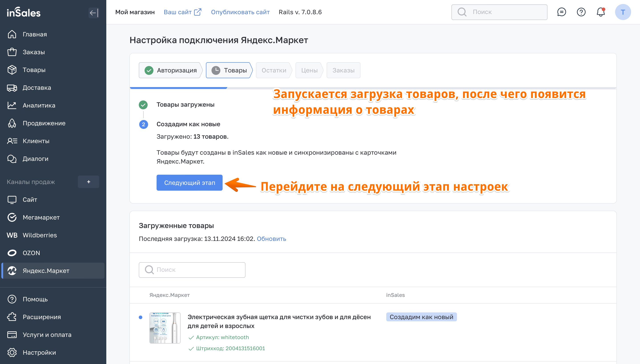Image resolution: width=640 pixels, height=364 pixels.
Task: Open OZON sales channel
Action: tap(31, 253)
